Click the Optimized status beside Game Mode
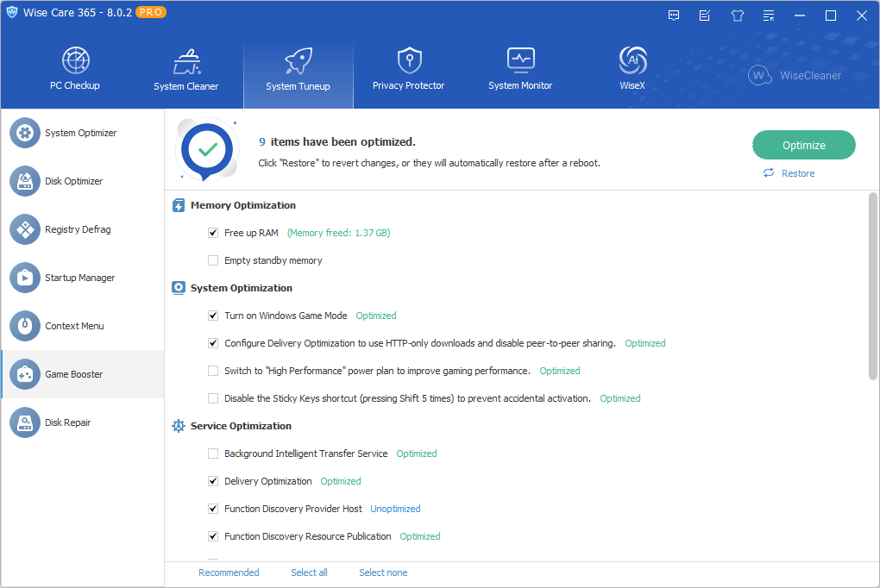Image resolution: width=880 pixels, height=588 pixels. click(x=376, y=316)
